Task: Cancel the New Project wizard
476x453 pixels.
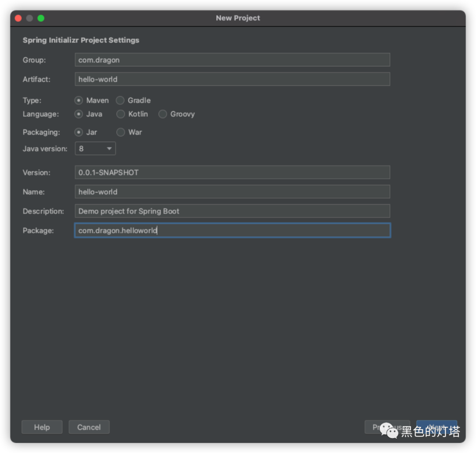Action: pyautogui.click(x=89, y=427)
